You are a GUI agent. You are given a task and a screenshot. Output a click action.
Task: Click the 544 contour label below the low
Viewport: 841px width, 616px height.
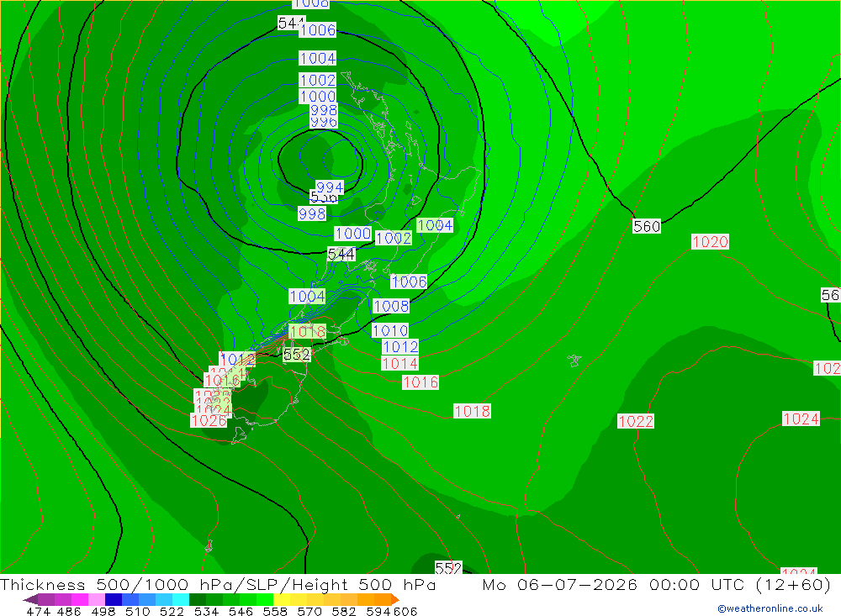tap(341, 254)
